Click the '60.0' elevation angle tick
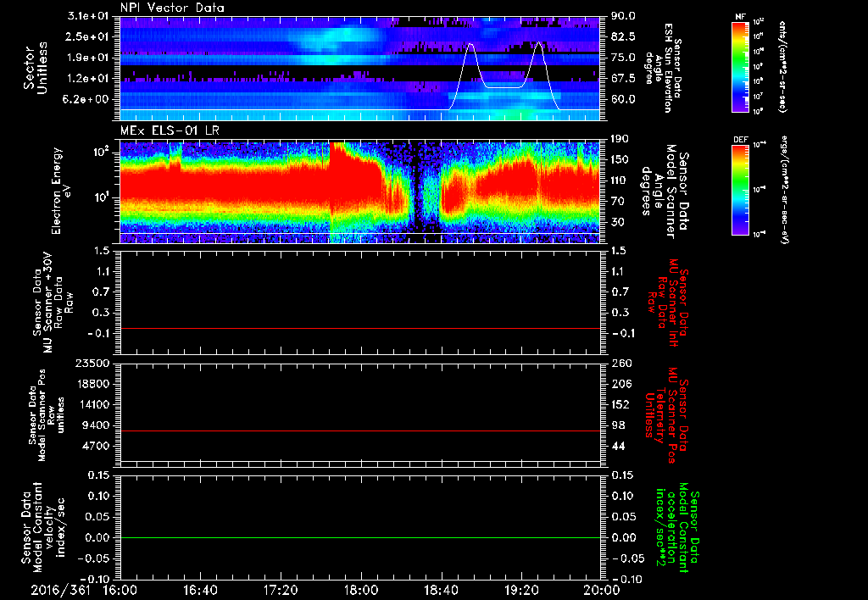 [x=623, y=99]
